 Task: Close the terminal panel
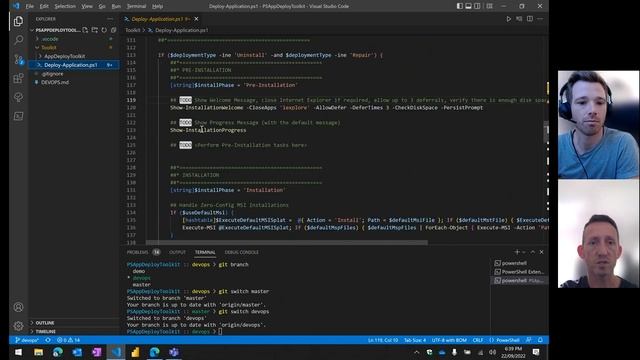[542, 252]
